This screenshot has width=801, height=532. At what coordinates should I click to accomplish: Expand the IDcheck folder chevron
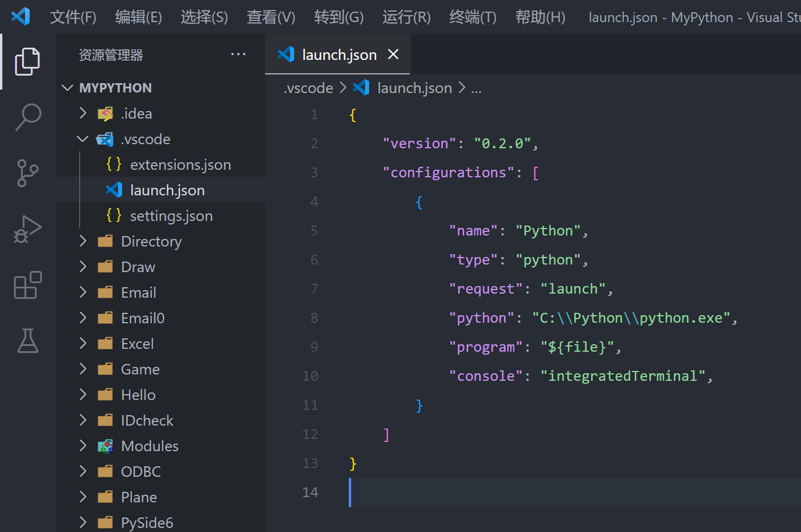pyautogui.click(x=83, y=420)
